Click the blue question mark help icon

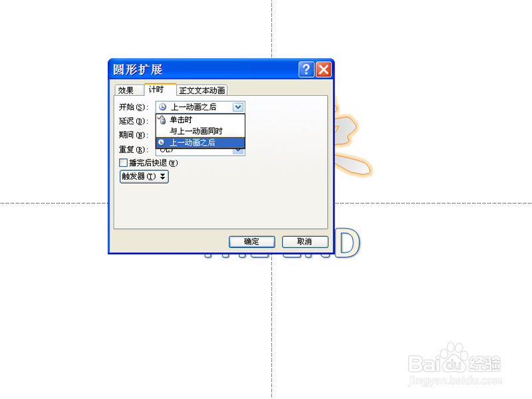[x=306, y=70]
